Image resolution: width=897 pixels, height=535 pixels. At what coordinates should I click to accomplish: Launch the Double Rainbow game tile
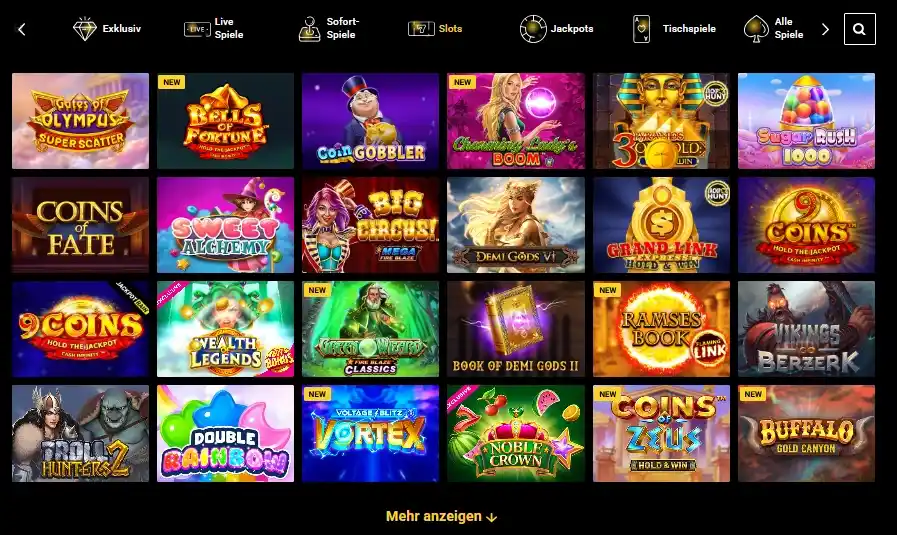tap(225, 433)
